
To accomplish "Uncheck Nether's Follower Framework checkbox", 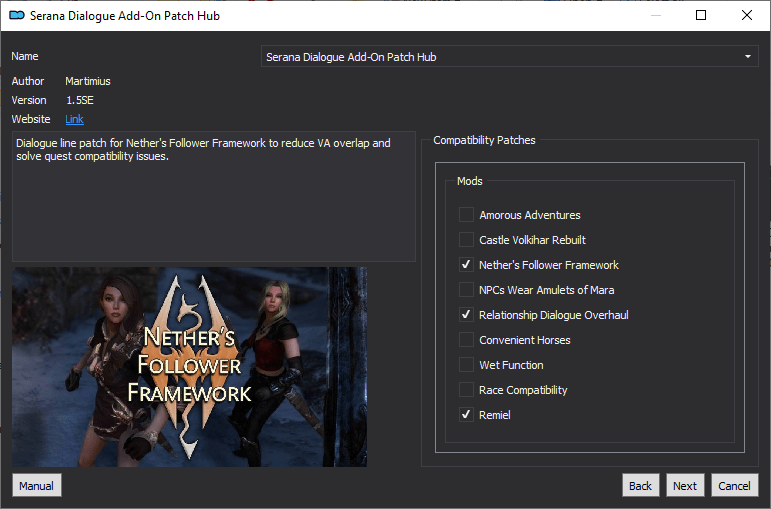I will coord(466,265).
